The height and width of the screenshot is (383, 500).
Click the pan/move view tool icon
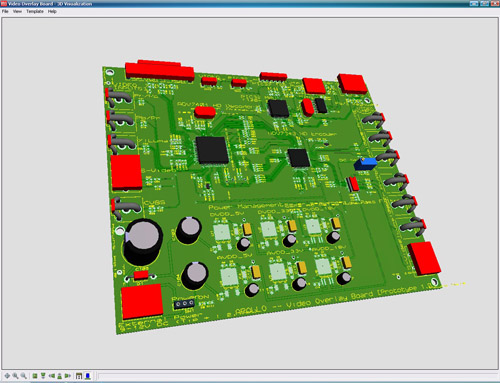click(x=7, y=376)
